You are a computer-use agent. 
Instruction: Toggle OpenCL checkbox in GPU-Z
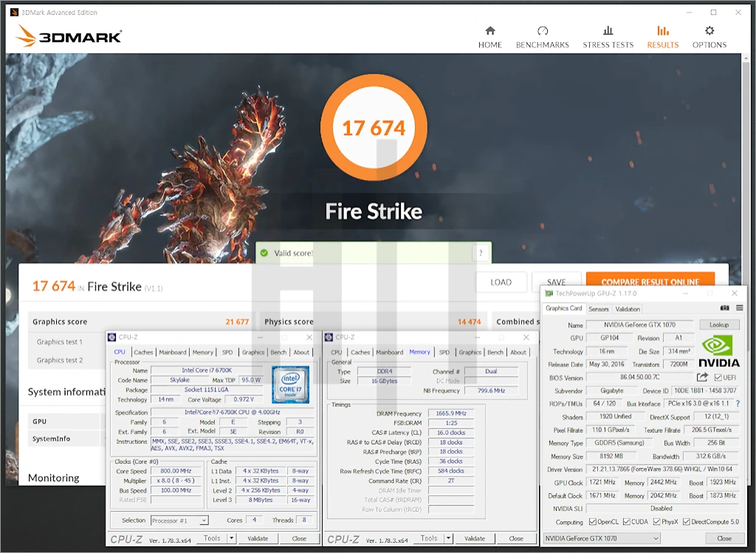[593, 522]
